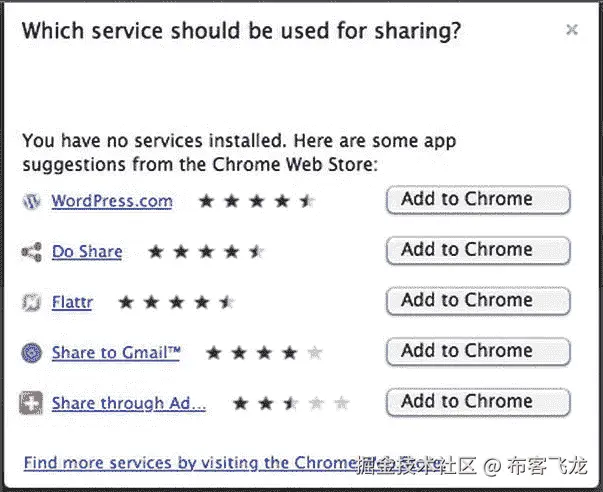This screenshot has height=492, width=603.
Task: Add Flattr to Chrome
Action: 477,301
